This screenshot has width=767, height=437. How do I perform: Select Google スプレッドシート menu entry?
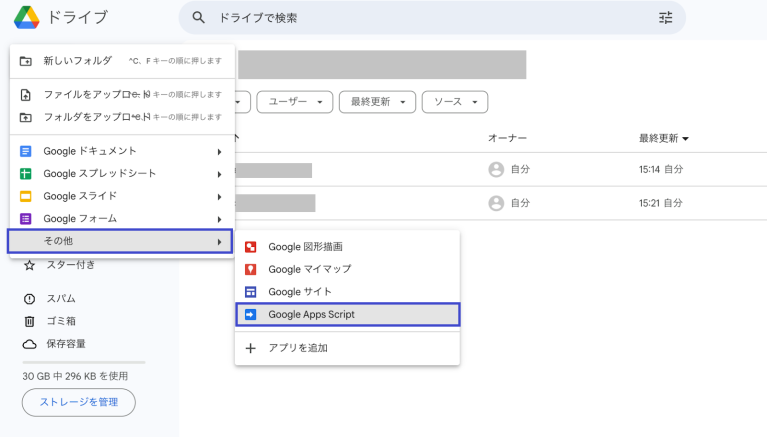coord(122,174)
